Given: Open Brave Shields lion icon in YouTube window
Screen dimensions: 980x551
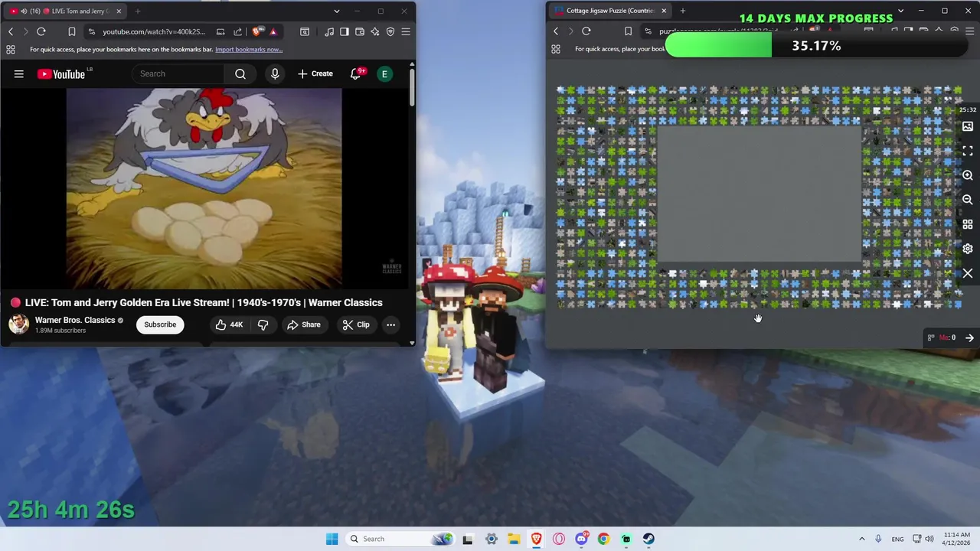Looking at the screenshot, I should click(x=256, y=31).
